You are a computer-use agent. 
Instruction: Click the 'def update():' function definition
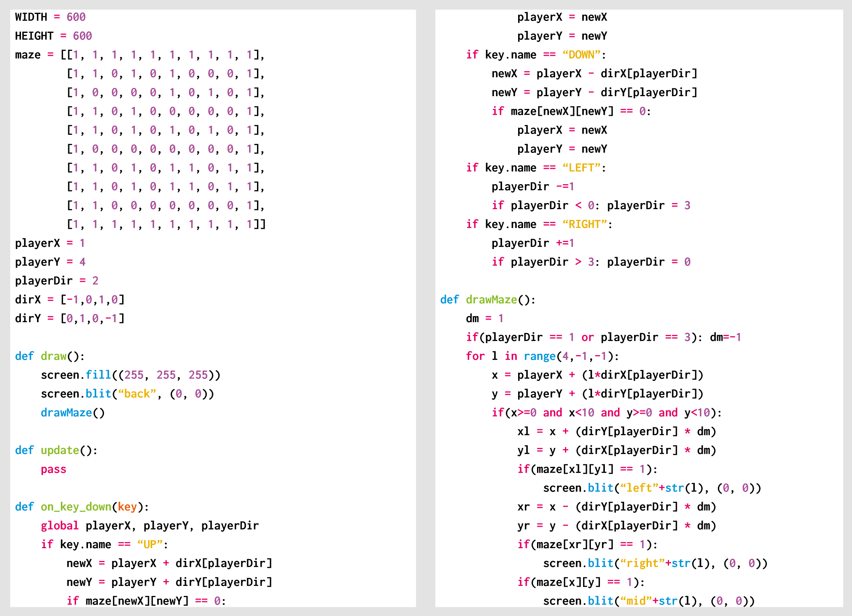56,450
